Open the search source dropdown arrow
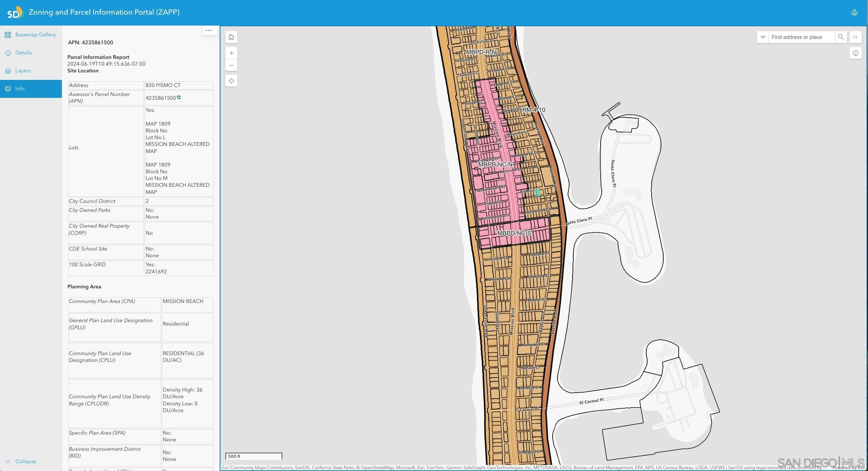The width and height of the screenshot is (868, 471). click(763, 37)
